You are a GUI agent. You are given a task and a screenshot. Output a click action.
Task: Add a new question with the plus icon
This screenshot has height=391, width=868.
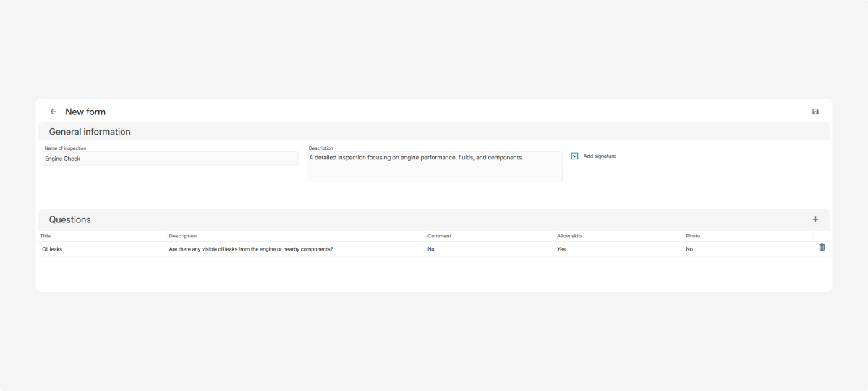[815, 219]
